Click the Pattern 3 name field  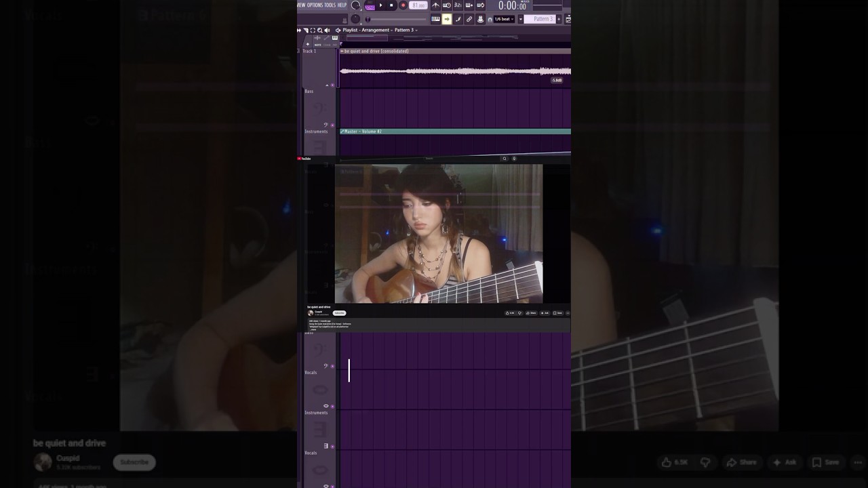(539, 19)
